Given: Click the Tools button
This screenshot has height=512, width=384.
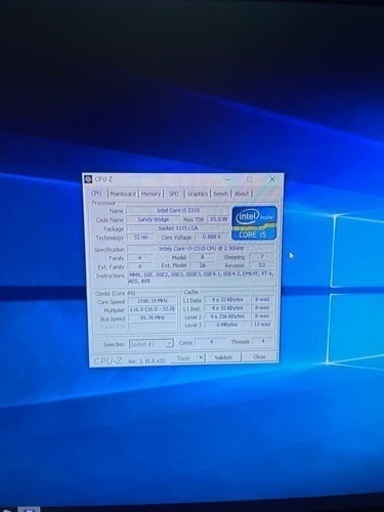Looking at the screenshot, I should [x=184, y=358].
